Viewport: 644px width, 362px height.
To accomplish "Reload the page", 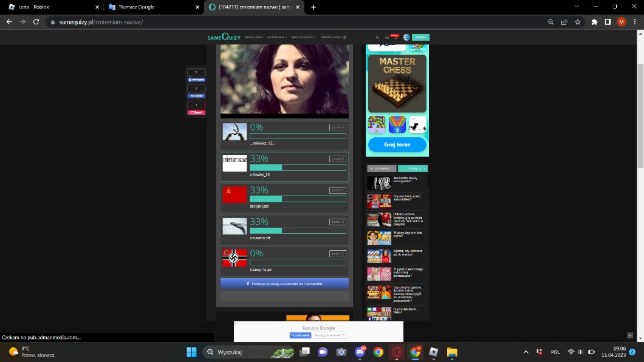I will coord(36,22).
